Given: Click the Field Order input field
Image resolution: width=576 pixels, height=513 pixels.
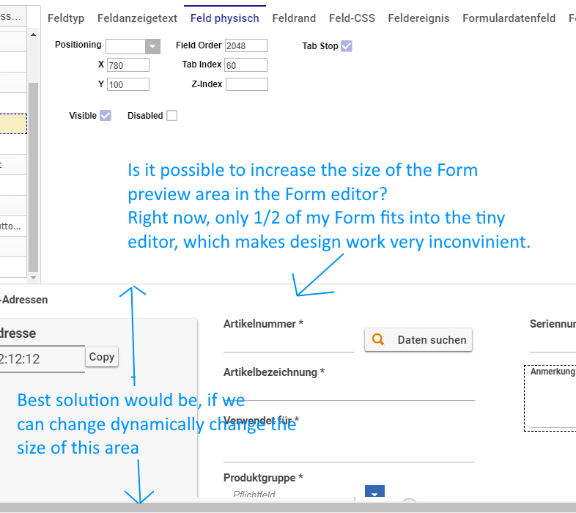Looking at the screenshot, I should pyautogui.click(x=246, y=46).
